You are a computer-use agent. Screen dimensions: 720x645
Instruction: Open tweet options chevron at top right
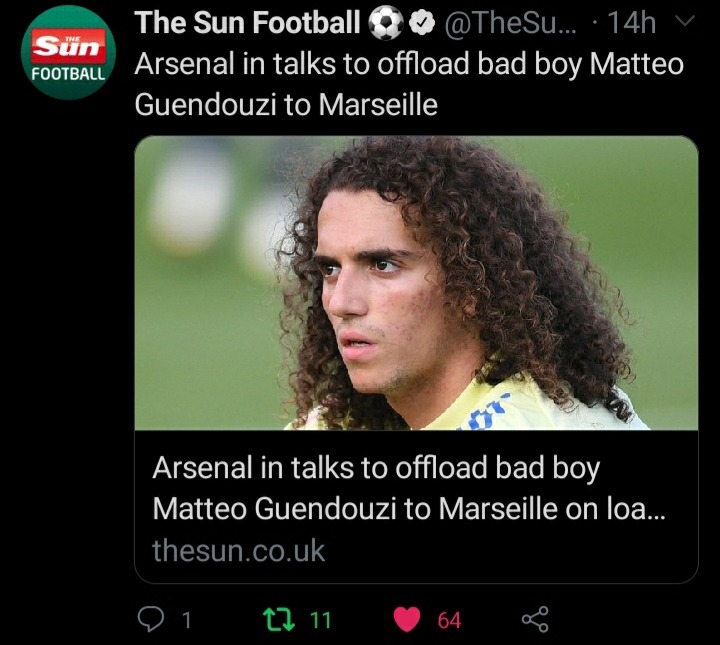[685, 21]
